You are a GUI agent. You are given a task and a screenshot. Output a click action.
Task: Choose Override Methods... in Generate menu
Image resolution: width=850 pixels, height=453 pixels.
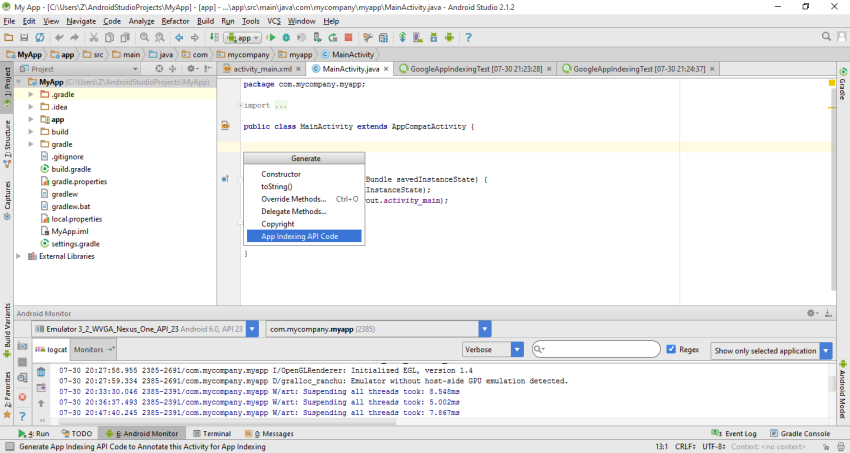(304, 199)
